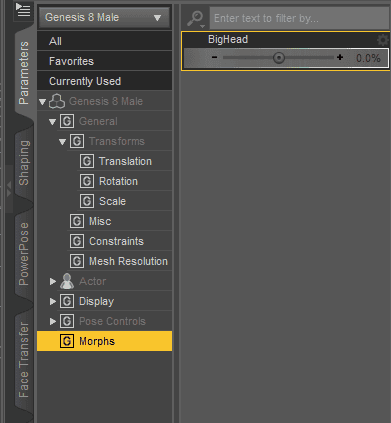The image size is (391, 423).
Task: Select the All filter row
Action: click(x=104, y=41)
